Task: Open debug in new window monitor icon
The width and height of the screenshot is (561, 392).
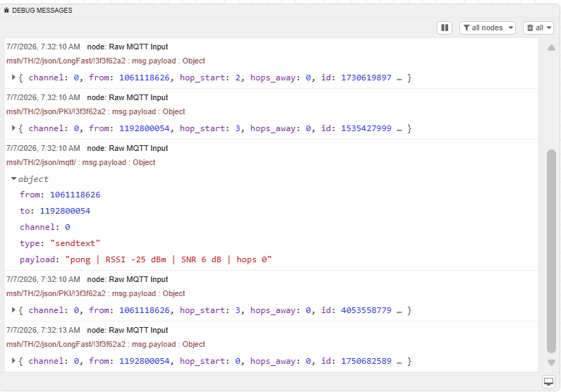Action: 548,381
